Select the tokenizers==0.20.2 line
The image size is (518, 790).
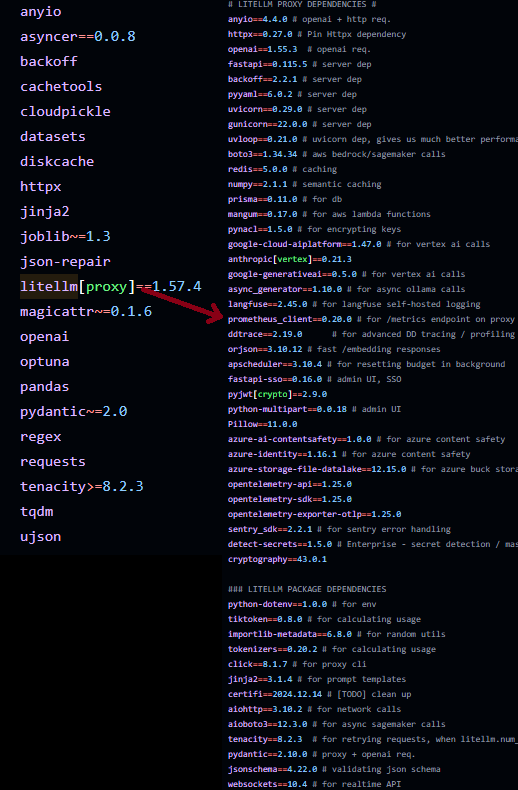click(332, 649)
